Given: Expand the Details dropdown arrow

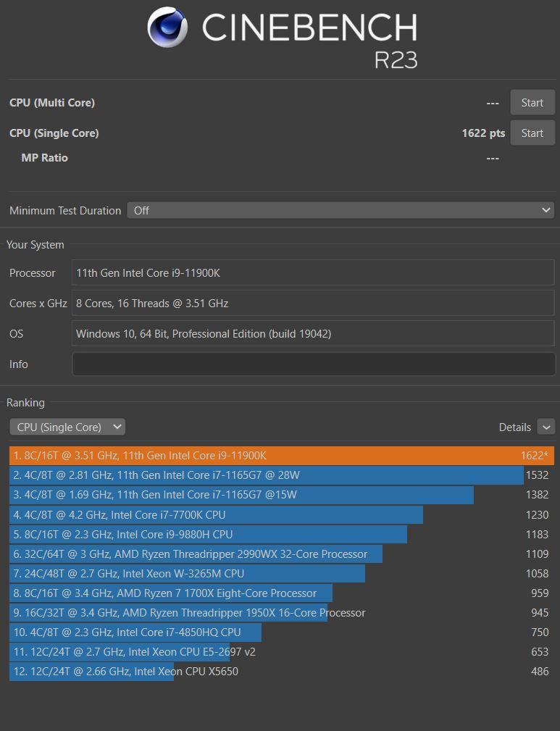Looking at the screenshot, I should tap(546, 427).
